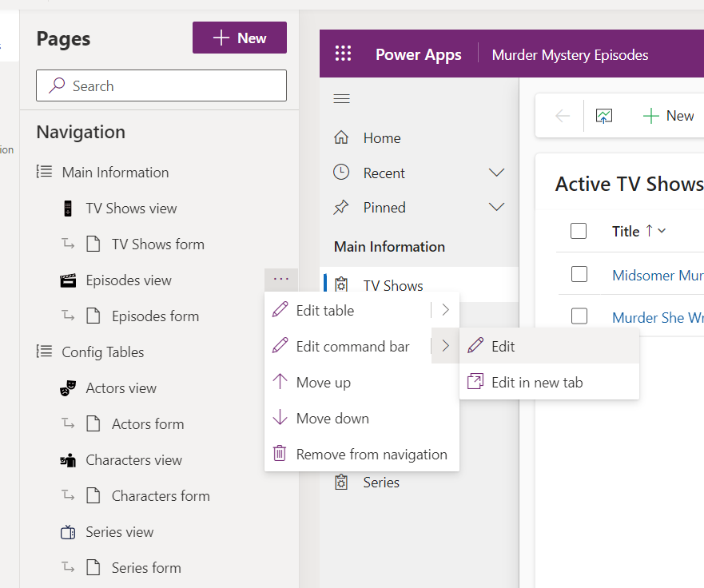The width and height of the screenshot is (704, 588).
Task: Open the Murder She Wrote record link
Action: [x=658, y=317]
